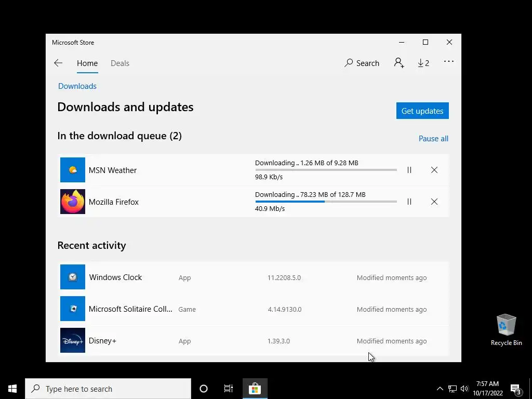Open the Home tab
This screenshot has width=532, height=399.
[87, 63]
